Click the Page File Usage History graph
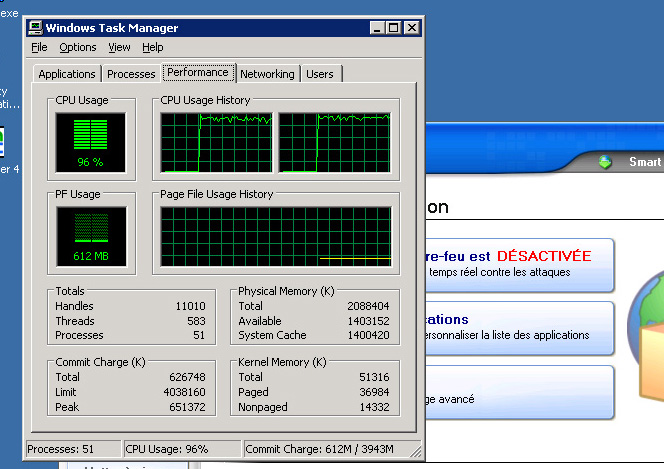 (276, 236)
